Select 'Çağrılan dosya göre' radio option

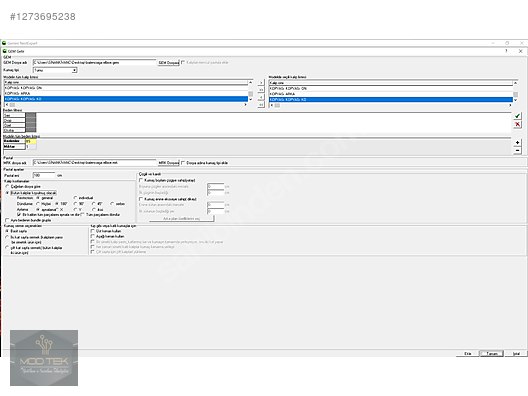[x=7, y=187]
